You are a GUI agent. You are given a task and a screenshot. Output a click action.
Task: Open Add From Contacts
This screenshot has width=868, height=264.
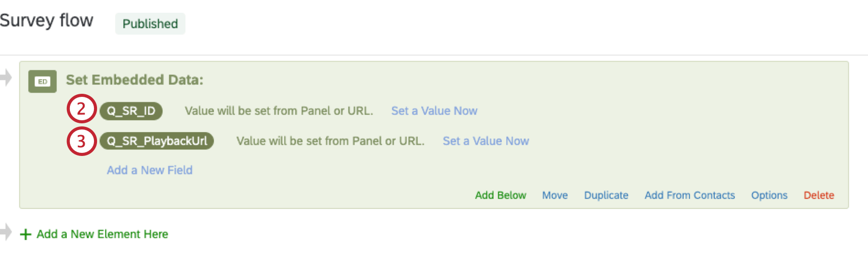(x=690, y=195)
